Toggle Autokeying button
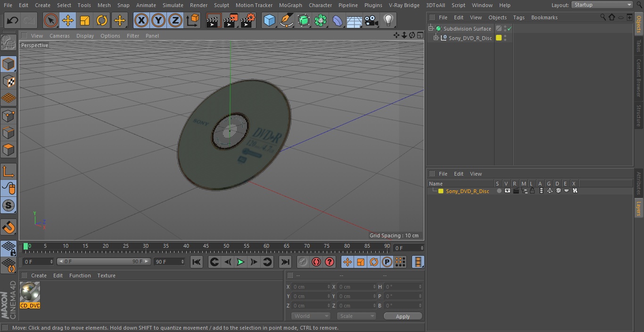The image size is (644, 332). tap(316, 262)
